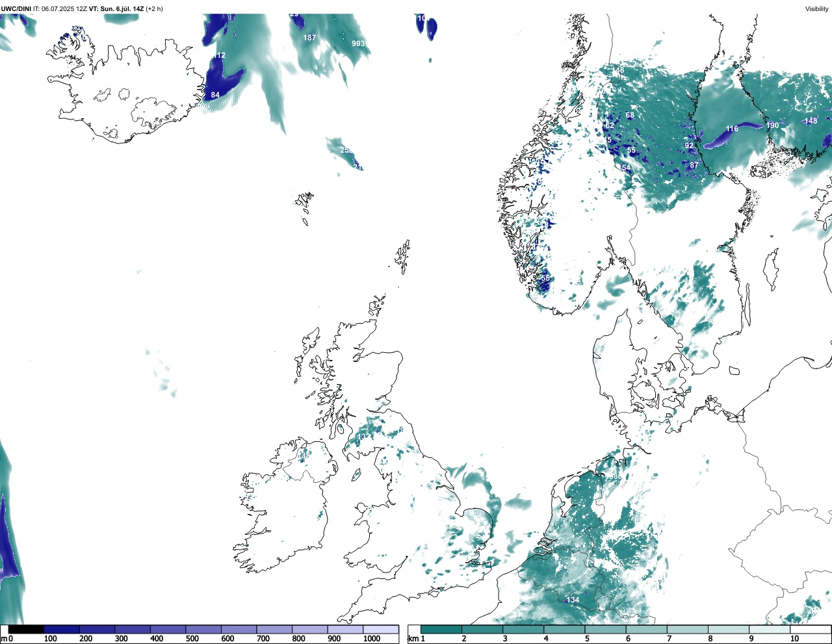Select the 'IT: 06.07.2025 12Z' initial time text
Image resolution: width=832 pixels, height=644 pixels.
tap(60, 8)
